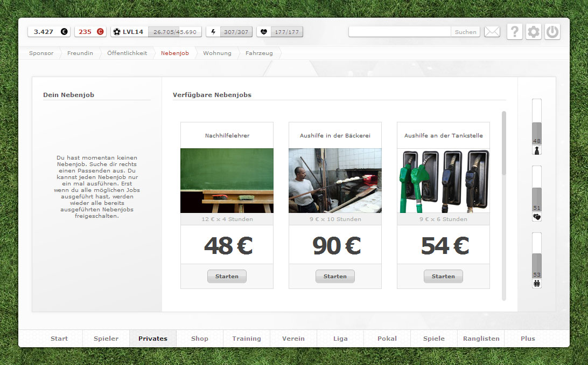
Task: Open Shop in bottom menu
Action: [199, 339]
